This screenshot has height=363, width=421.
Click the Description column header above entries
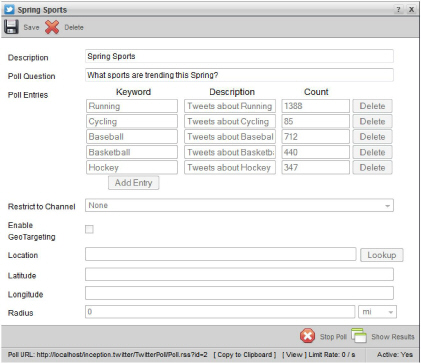[x=232, y=92]
